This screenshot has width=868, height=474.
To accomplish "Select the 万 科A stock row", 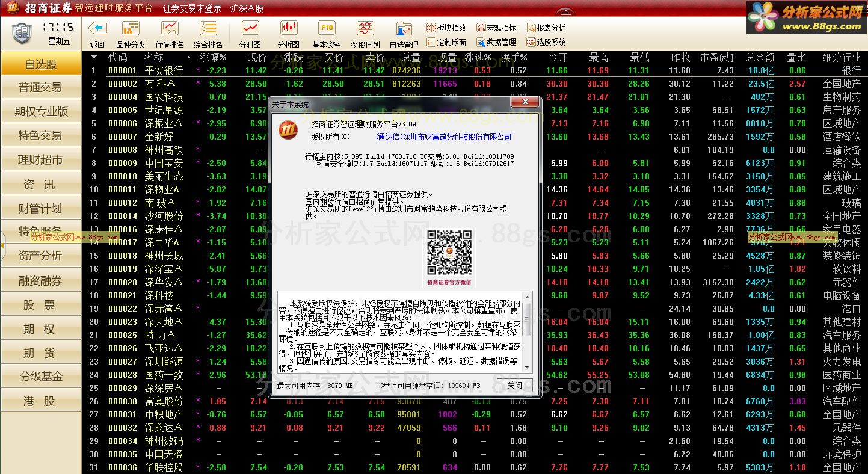I will pyautogui.click(x=475, y=84).
